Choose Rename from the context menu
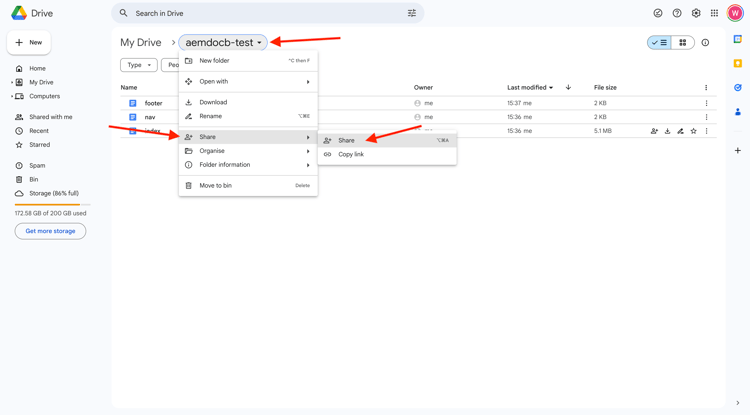Image resolution: width=750 pixels, height=415 pixels. click(210, 116)
